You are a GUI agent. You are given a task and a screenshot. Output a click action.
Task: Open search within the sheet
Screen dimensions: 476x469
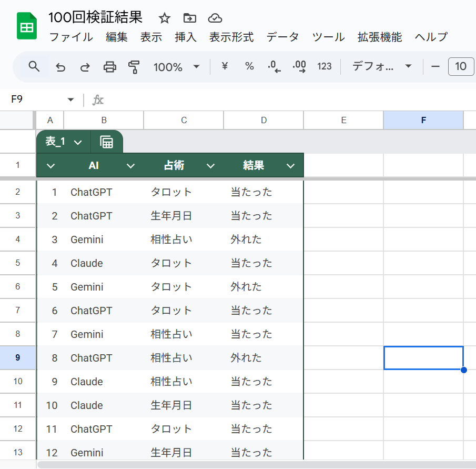click(34, 66)
